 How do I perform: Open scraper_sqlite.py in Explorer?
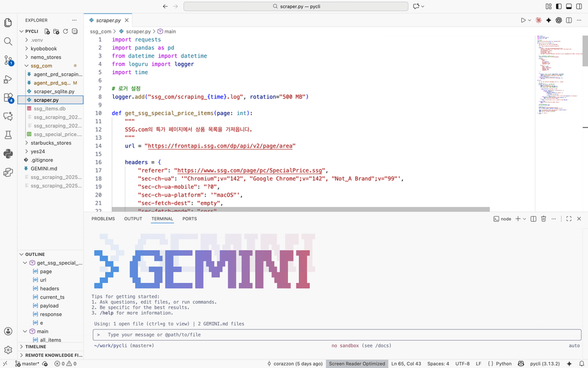[54, 91]
